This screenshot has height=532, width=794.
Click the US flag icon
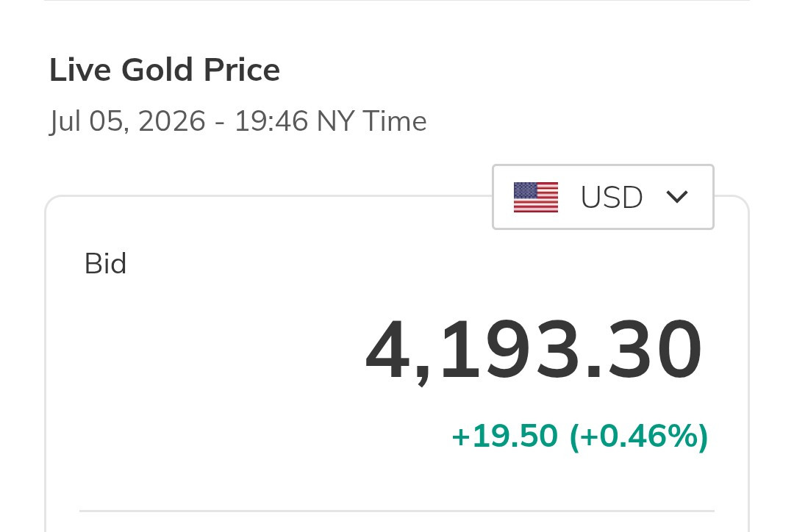536,198
